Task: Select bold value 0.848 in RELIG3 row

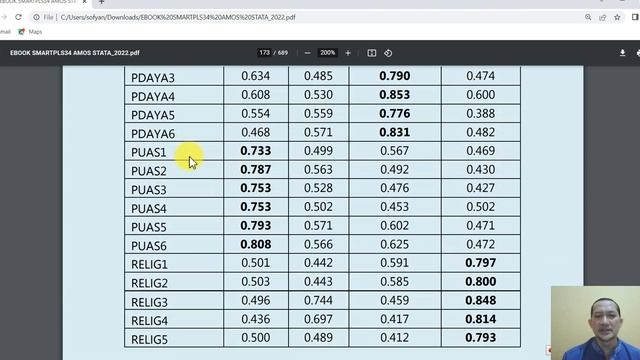Action: coord(480,300)
